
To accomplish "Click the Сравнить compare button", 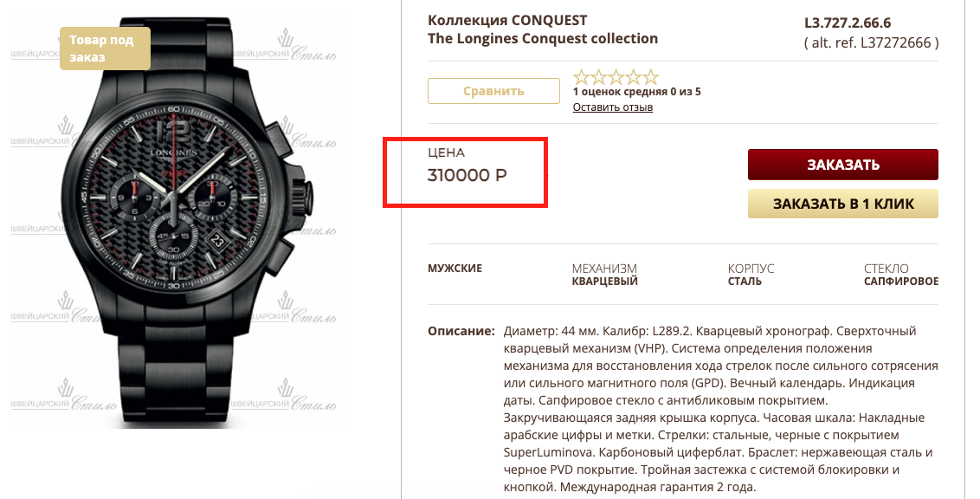I will click(493, 91).
